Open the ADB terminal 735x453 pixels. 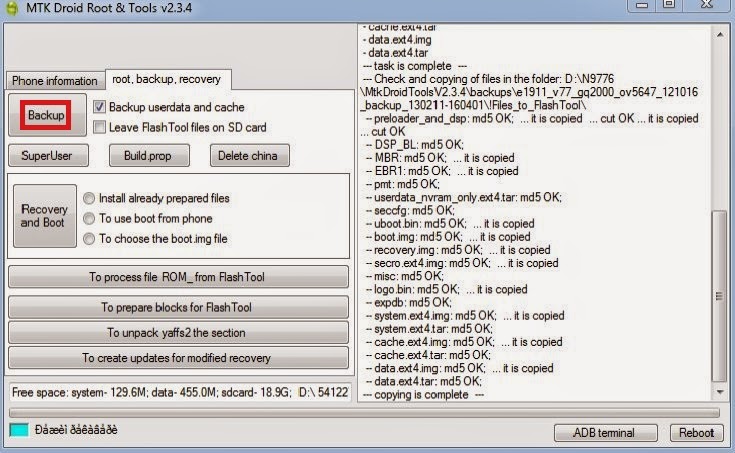pyautogui.click(x=605, y=432)
